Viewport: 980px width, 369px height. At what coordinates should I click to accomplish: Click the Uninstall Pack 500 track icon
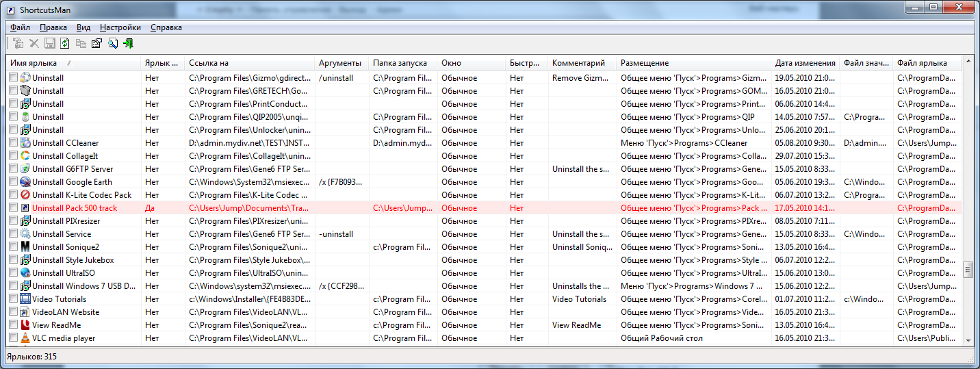[25, 208]
